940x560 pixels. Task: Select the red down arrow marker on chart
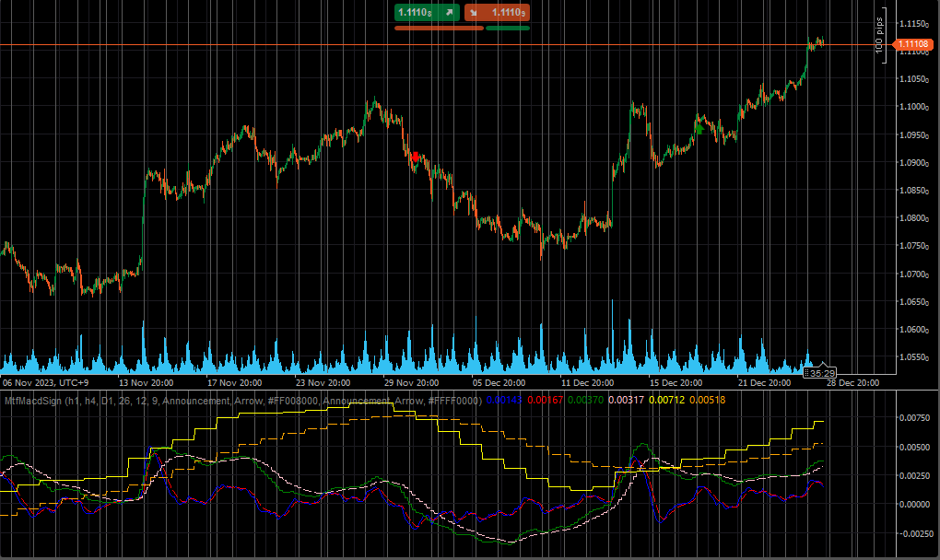[416, 157]
